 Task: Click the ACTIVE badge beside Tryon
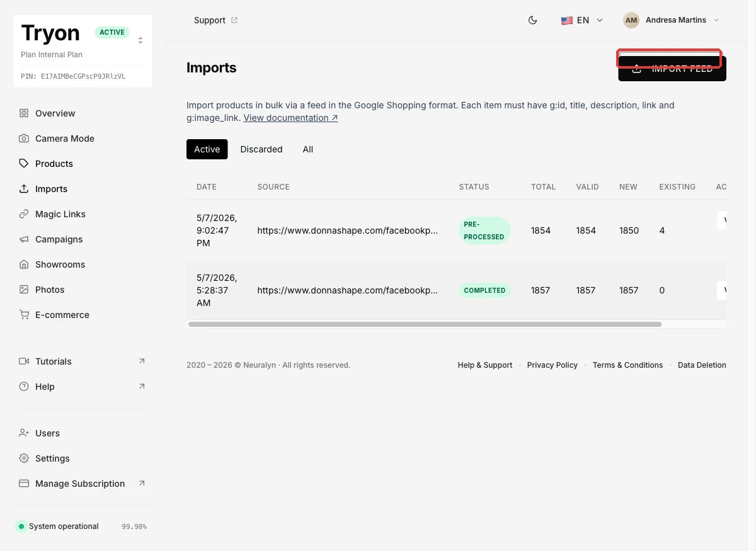[112, 32]
